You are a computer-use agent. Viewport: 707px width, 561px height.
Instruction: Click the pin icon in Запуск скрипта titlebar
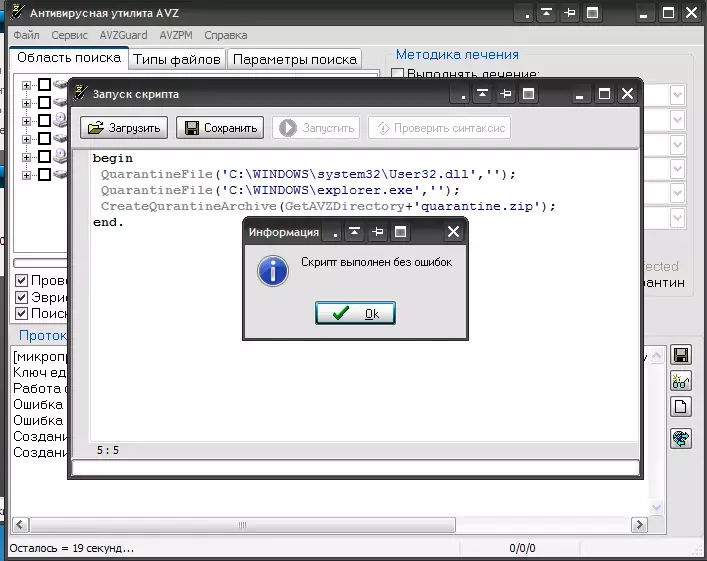click(x=505, y=94)
